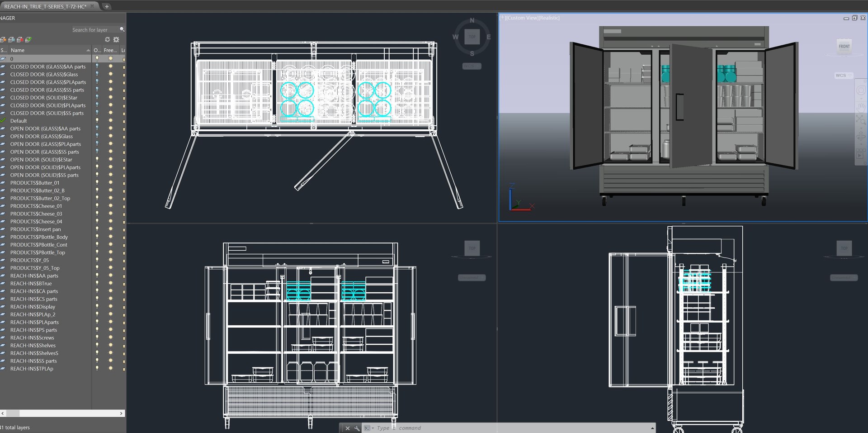Screen dimensions: 868x433
Task: Refresh the layer list with the refresh icon
Action: 108,39
